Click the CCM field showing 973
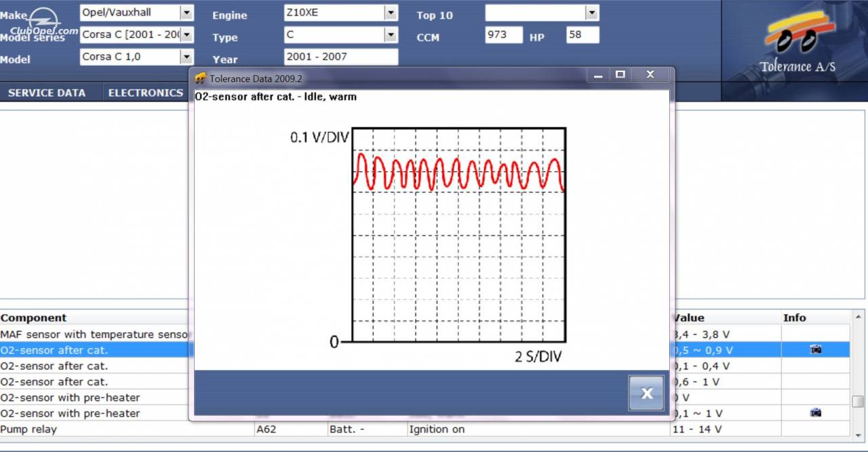This screenshot has height=452, width=868. pyautogui.click(x=504, y=35)
